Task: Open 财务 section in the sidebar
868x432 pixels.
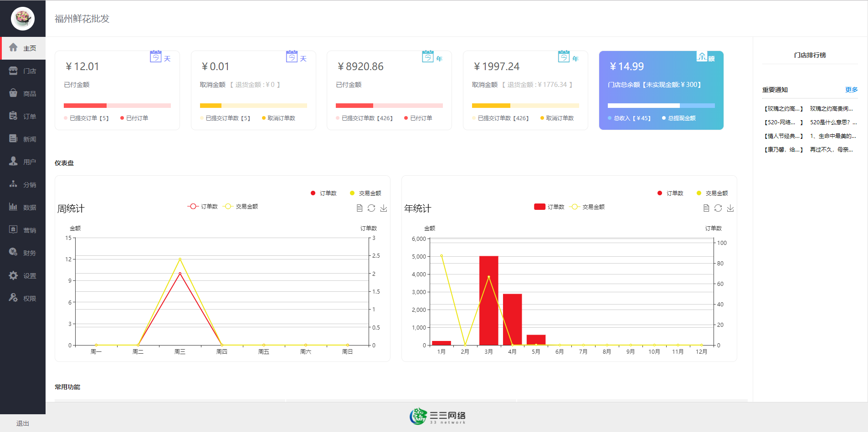Action: [23, 253]
